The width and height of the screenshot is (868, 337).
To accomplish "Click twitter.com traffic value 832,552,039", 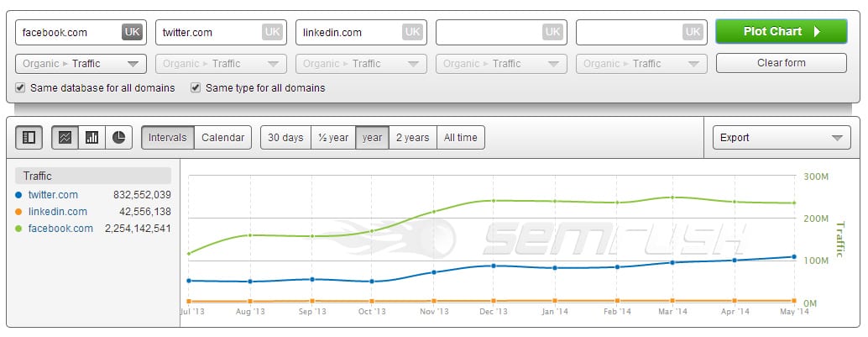I will point(142,194).
